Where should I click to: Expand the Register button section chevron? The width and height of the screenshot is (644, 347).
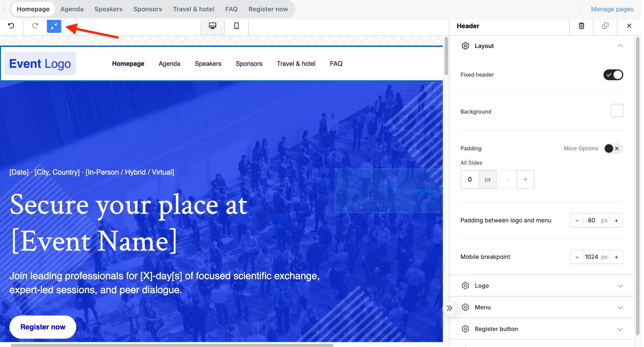(620, 329)
